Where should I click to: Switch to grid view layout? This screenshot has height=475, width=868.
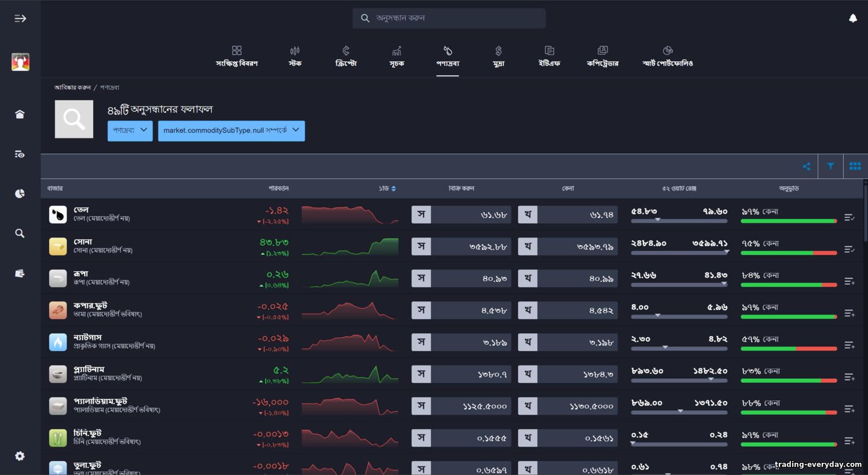(855, 166)
